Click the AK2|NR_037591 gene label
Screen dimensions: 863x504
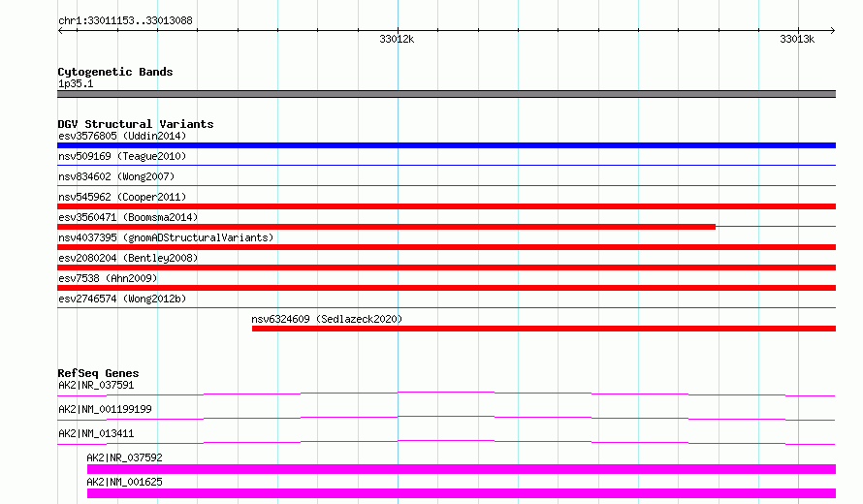click(x=96, y=385)
